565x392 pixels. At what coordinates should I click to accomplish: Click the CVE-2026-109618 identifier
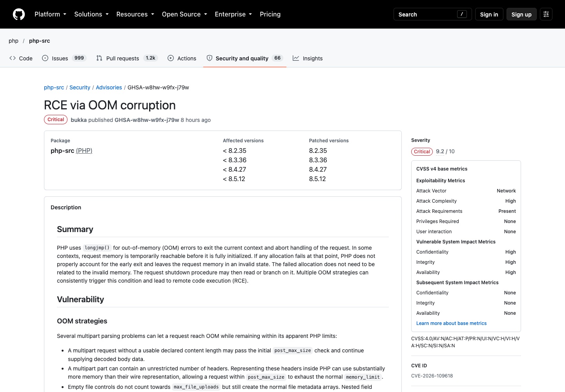click(x=432, y=376)
